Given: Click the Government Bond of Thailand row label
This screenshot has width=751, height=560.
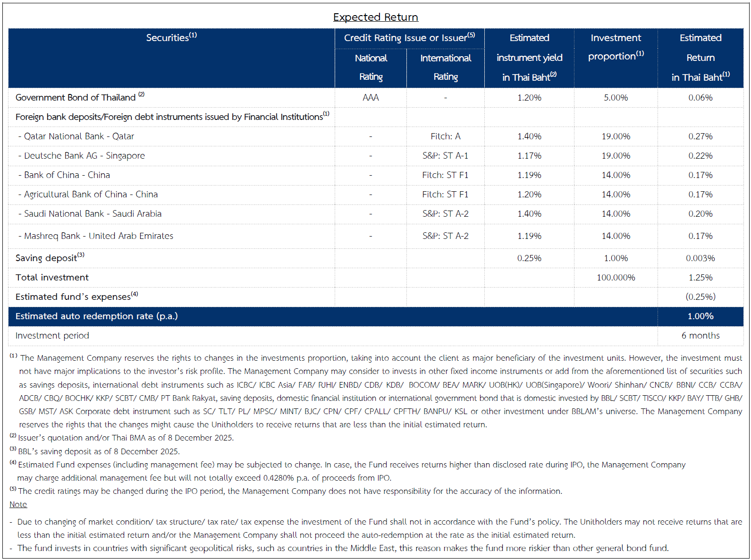Looking at the screenshot, I should click(76, 98).
